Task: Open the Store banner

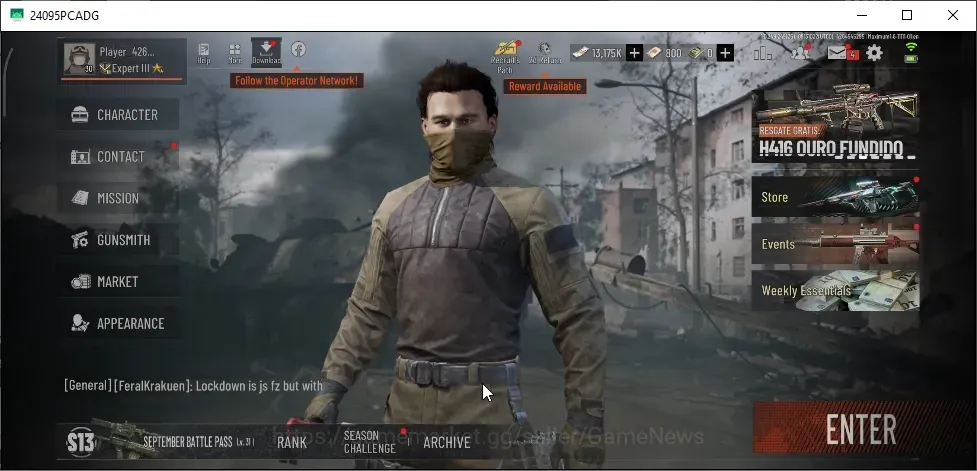Action: (835, 197)
